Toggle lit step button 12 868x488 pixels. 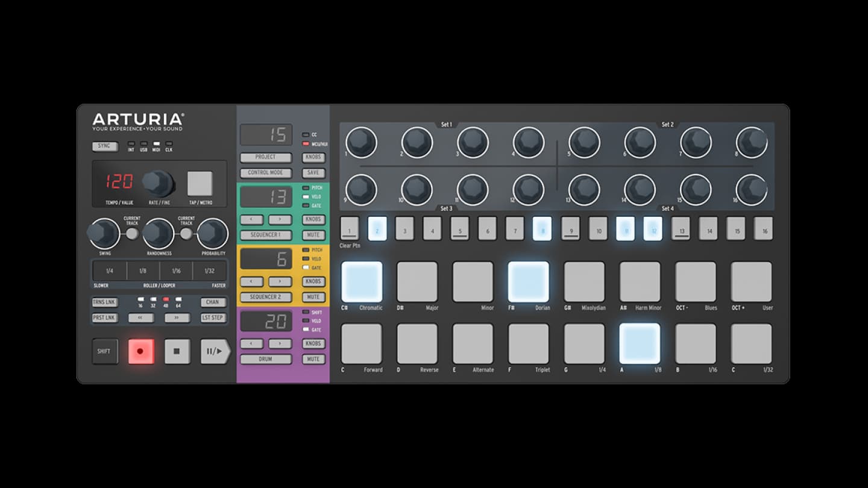click(x=653, y=229)
